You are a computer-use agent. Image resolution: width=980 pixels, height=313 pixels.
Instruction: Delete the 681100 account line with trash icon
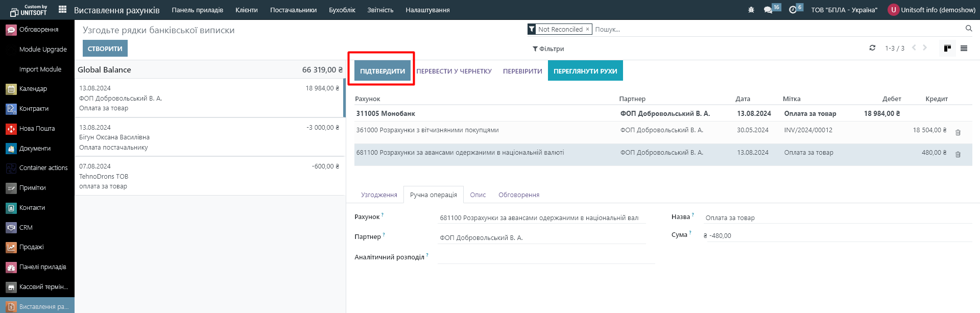click(x=958, y=154)
